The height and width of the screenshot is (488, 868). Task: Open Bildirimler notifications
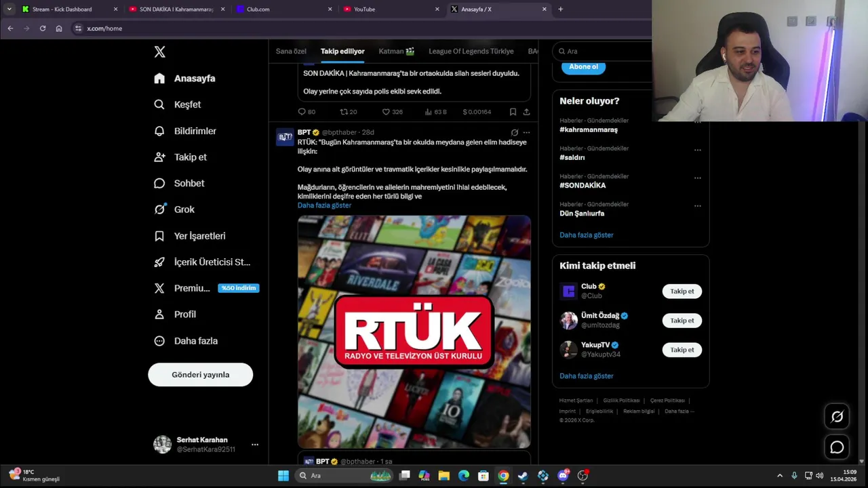pos(185,131)
